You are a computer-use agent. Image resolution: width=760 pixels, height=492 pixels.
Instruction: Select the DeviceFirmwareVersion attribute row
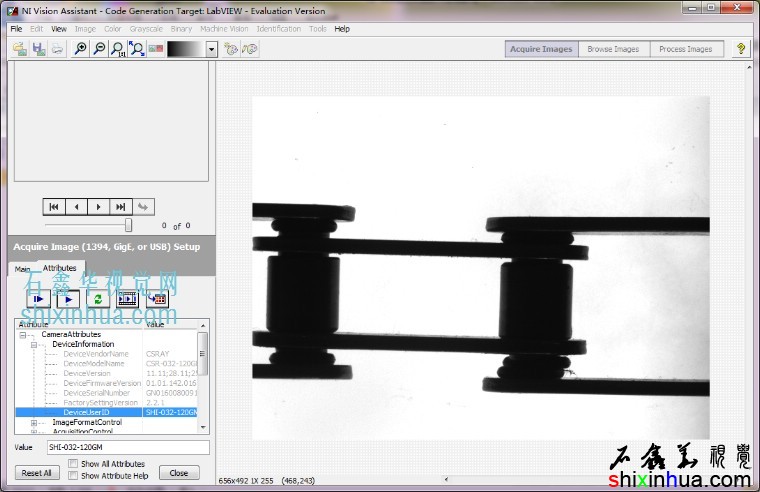(x=107, y=383)
